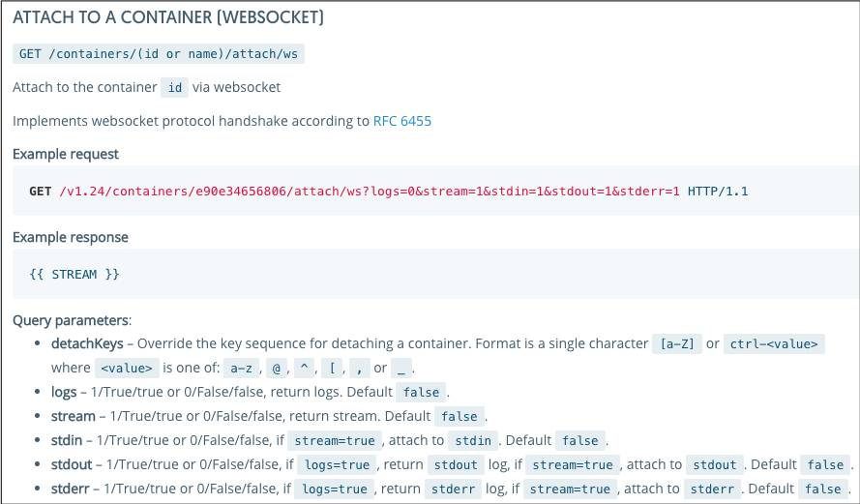Click the stream=true code in stdin line
Viewport: 860px width, 504px height.
[x=335, y=440]
